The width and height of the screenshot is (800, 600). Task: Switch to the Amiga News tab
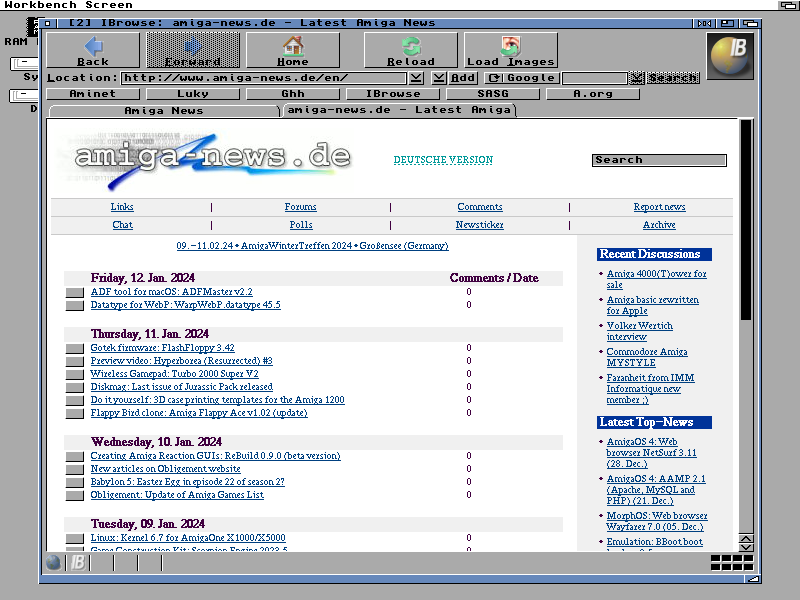tap(163, 110)
